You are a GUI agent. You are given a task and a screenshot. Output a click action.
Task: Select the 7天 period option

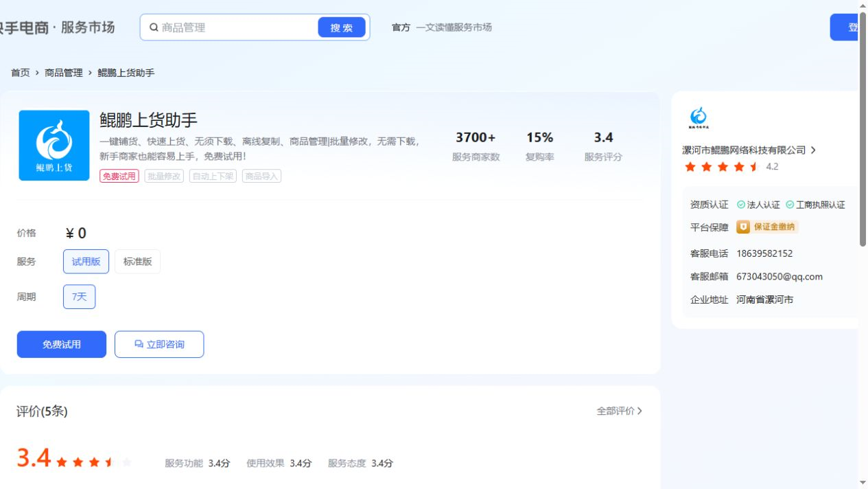[79, 297]
